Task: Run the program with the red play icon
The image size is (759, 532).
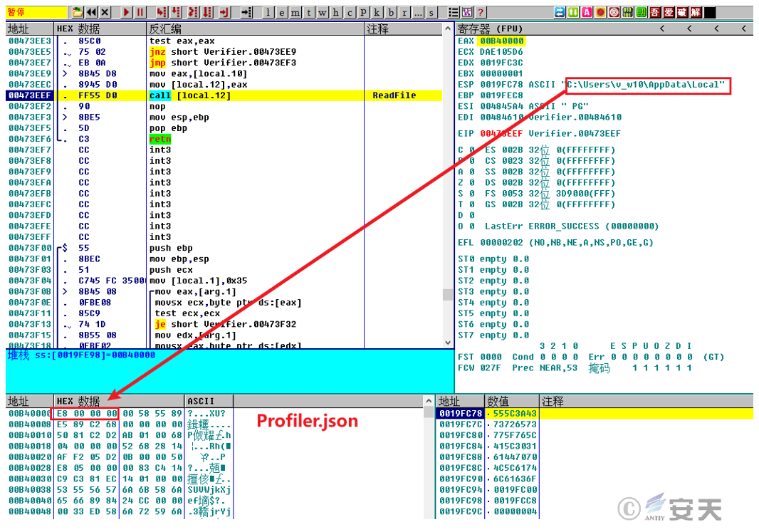Action: coord(126,12)
